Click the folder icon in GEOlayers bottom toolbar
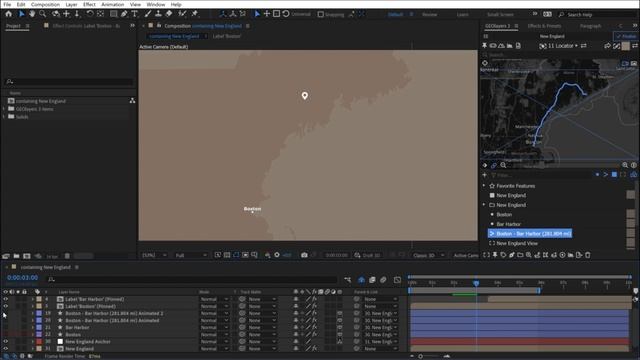This screenshot has height=360, width=640. point(520,255)
